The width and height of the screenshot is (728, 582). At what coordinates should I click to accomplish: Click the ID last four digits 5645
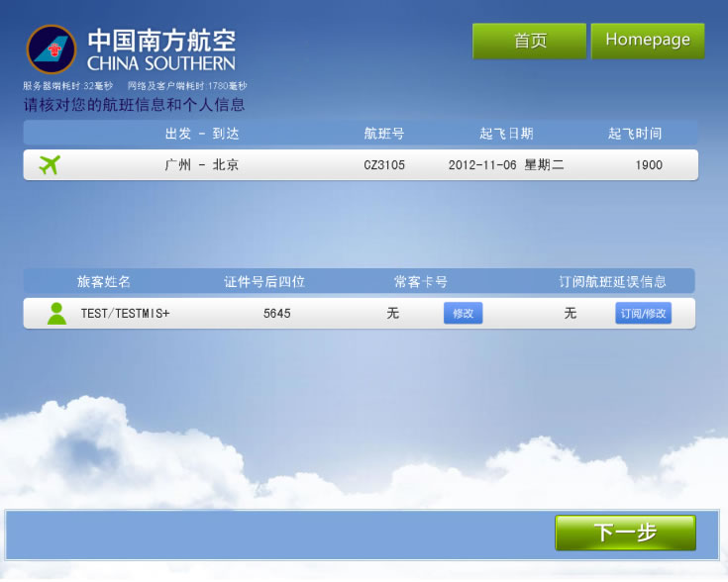[x=277, y=314]
